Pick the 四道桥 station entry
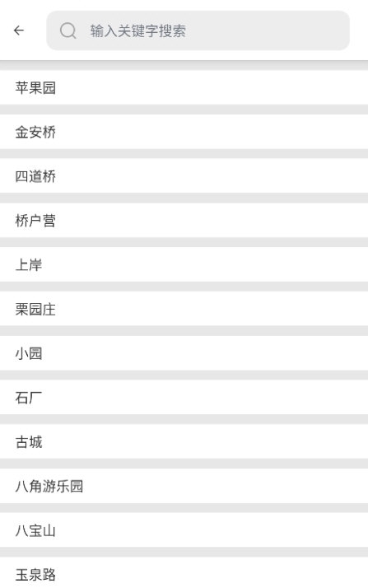The width and height of the screenshot is (368, 588). 184,176
